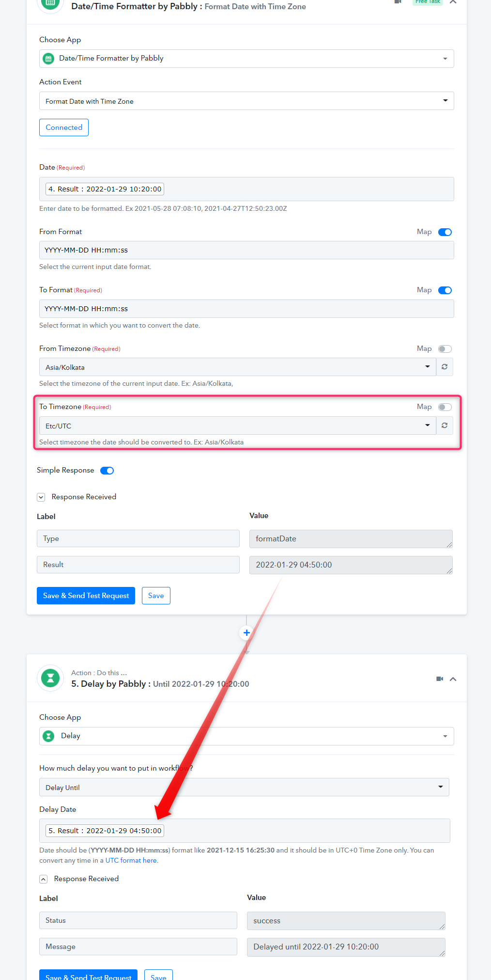
Task: Click the plus icon to add step
Action: (x=246, y=632)
